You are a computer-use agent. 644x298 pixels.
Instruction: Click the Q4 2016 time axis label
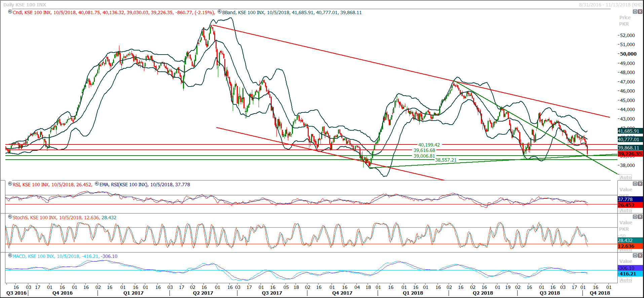pyautogui.click(x=63, y=293)
